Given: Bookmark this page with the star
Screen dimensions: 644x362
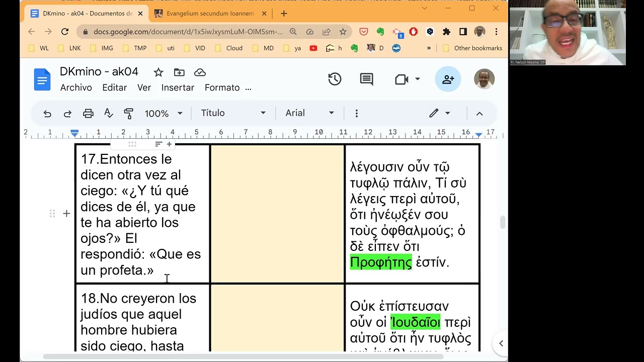Looking at the screenshot, I should pyautogui.click(x=343, y=32).
